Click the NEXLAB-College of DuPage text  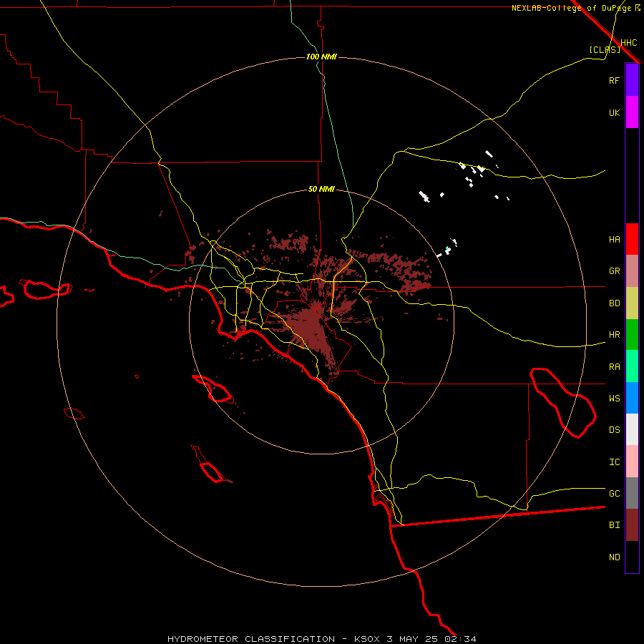click(571, 8)
